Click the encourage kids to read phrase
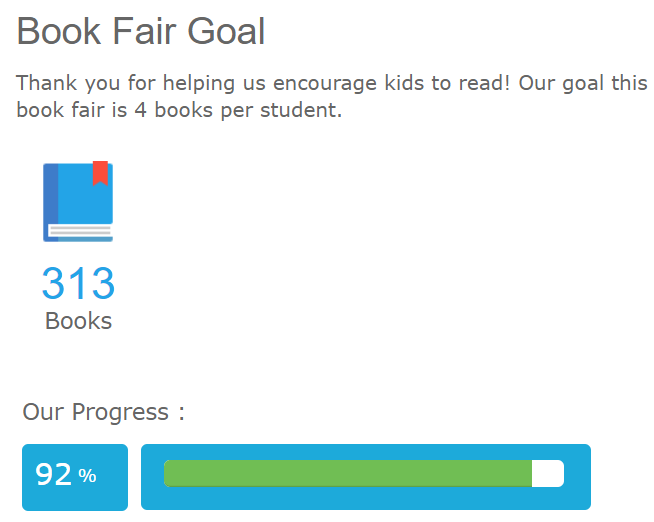The image size is (654, 522). coord(392,83)
